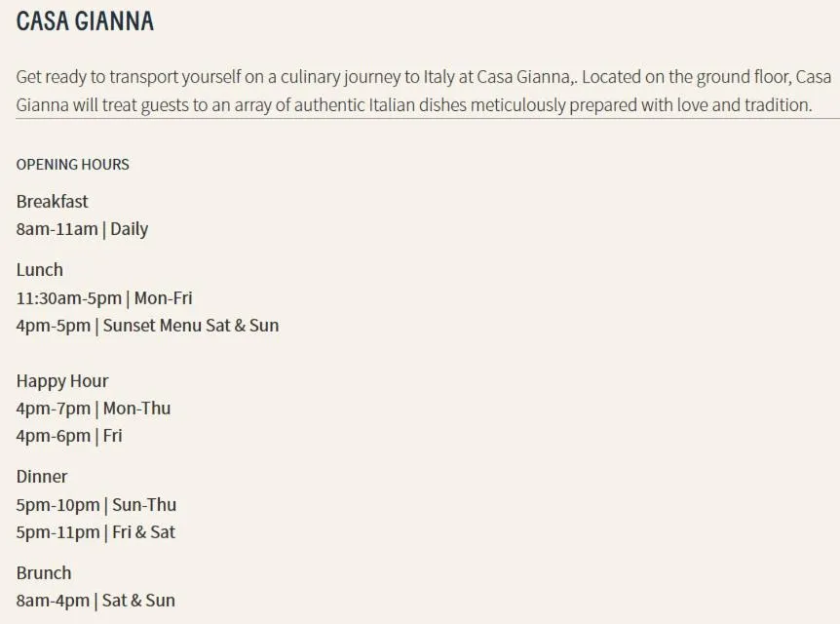Click the '8am-4pm | Sat & Sun' brunch hours

(95, 600)
